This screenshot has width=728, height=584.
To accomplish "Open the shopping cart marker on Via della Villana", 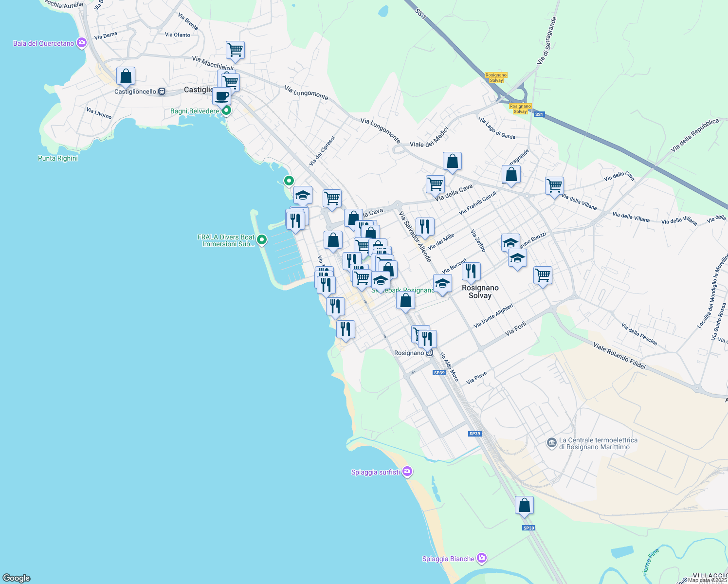I will click(x=554, y=186).
